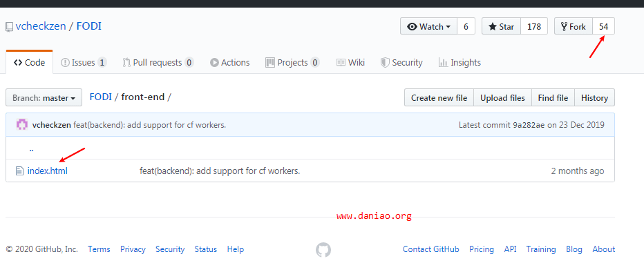Click the Create new file button
644x261 pixels.
click(x=439, y=97)
